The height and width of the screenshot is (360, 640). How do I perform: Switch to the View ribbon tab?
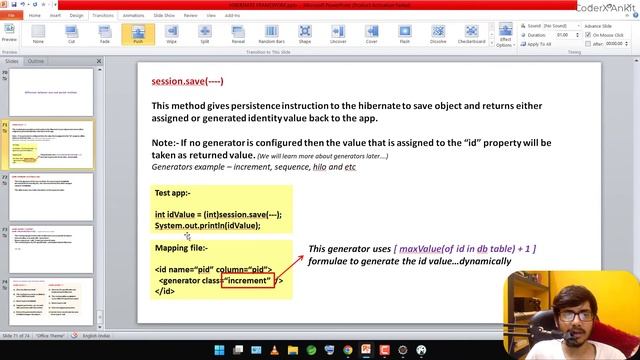(211, 16)
